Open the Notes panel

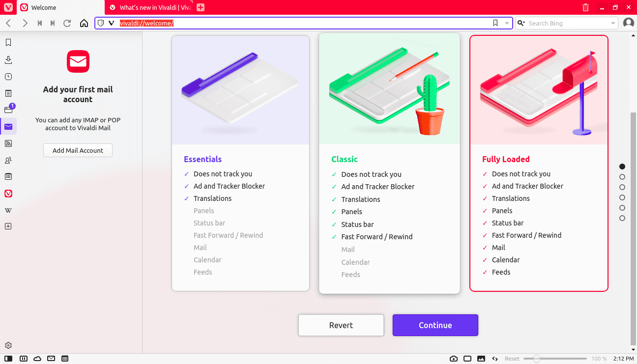(8, 93)
